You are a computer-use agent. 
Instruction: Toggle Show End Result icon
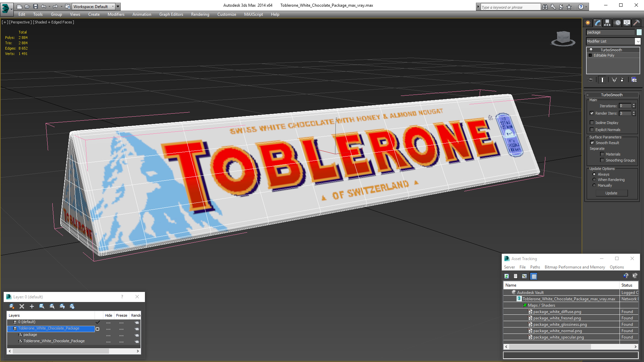(602, 80)
